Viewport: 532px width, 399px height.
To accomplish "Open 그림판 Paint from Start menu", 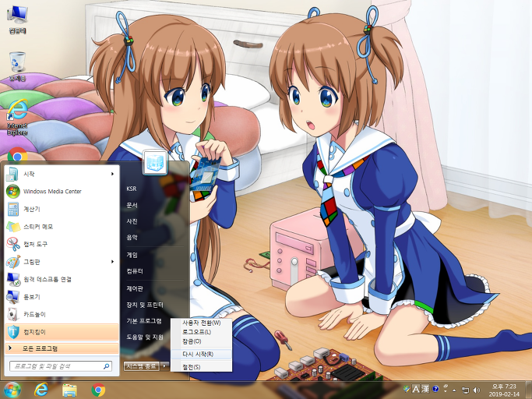I will (62, 262).
